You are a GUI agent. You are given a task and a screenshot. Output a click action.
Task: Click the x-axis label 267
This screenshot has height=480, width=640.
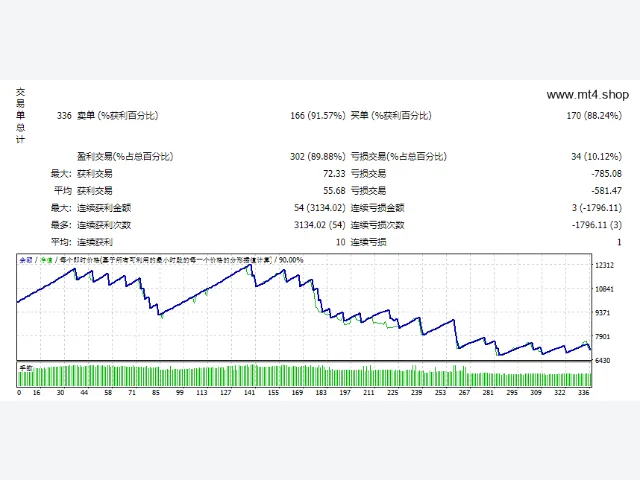click(x=464, y=393)
